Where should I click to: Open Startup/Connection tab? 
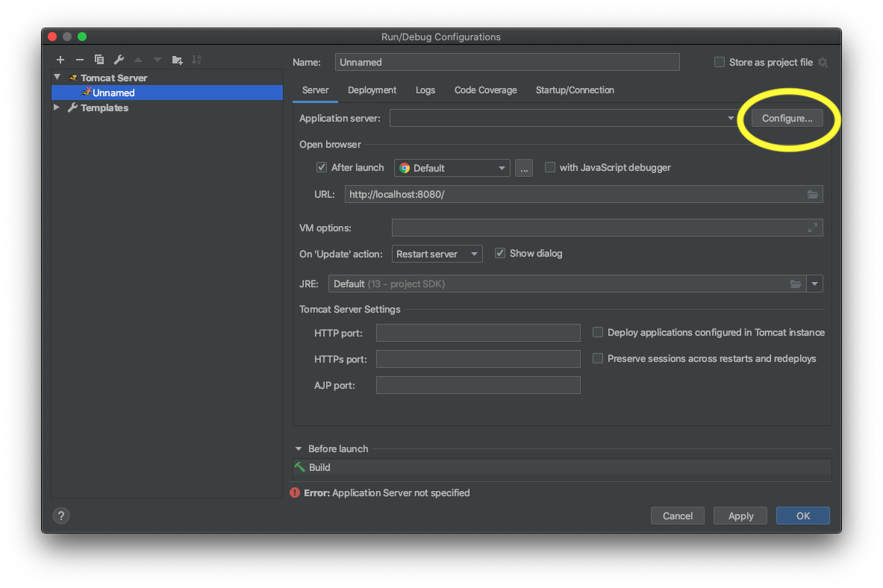[x=575, y=90]
